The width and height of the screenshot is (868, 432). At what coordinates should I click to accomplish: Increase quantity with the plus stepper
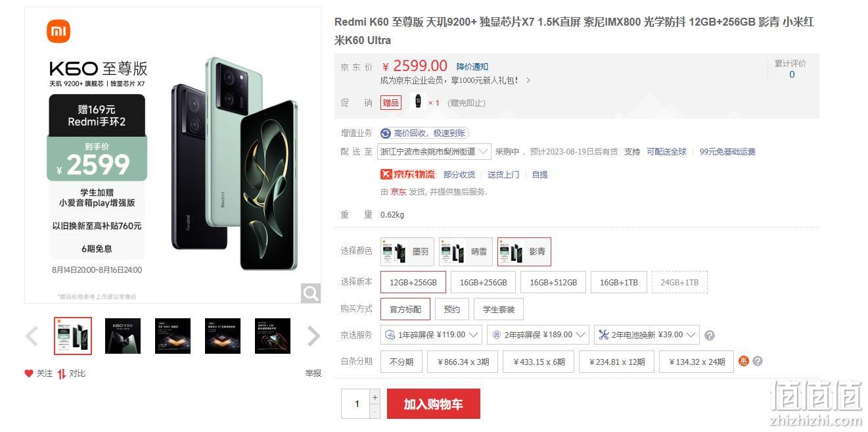click(375, 396)
